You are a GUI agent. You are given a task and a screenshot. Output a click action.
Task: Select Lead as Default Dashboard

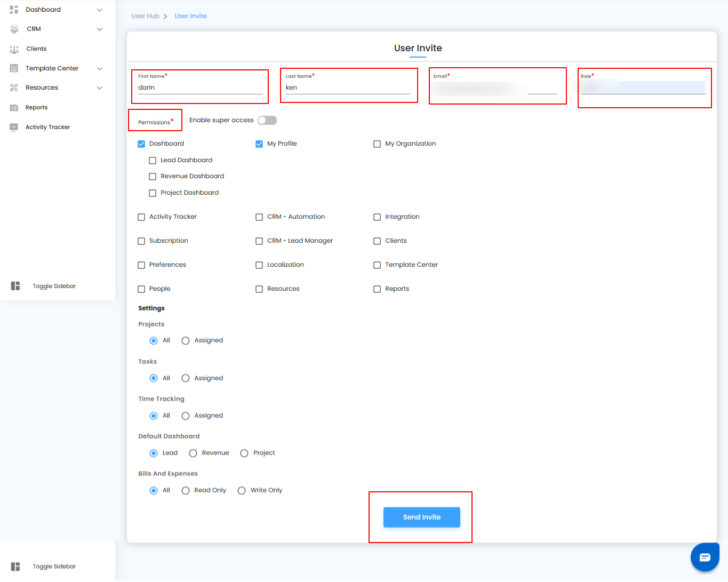154,453
